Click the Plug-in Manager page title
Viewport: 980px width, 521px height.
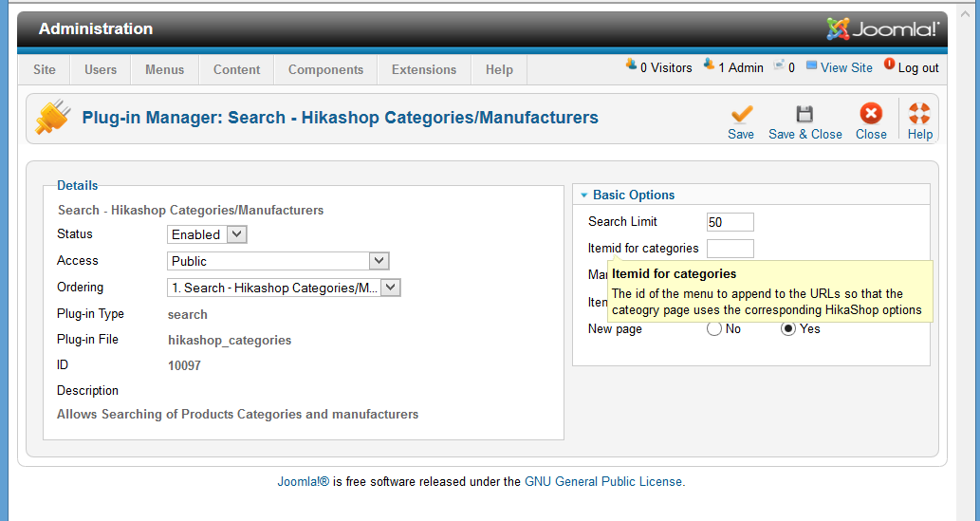tap(341, 117)
